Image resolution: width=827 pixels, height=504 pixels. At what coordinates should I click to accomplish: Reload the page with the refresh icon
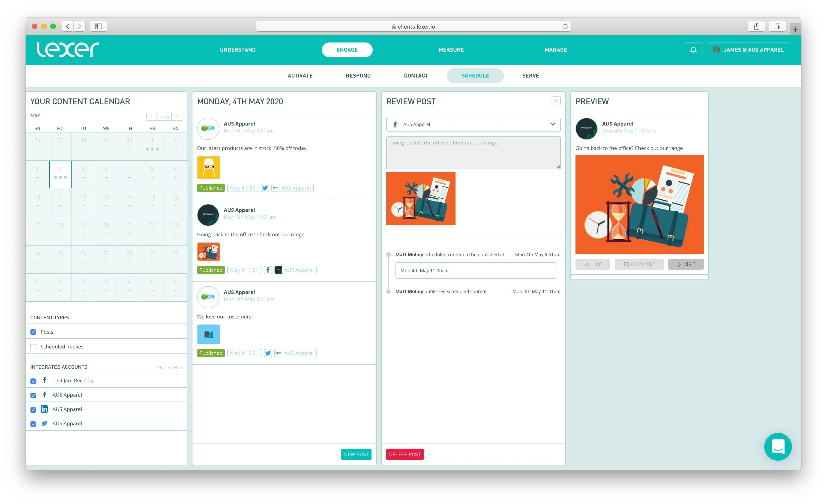click(x=565, y=26)
